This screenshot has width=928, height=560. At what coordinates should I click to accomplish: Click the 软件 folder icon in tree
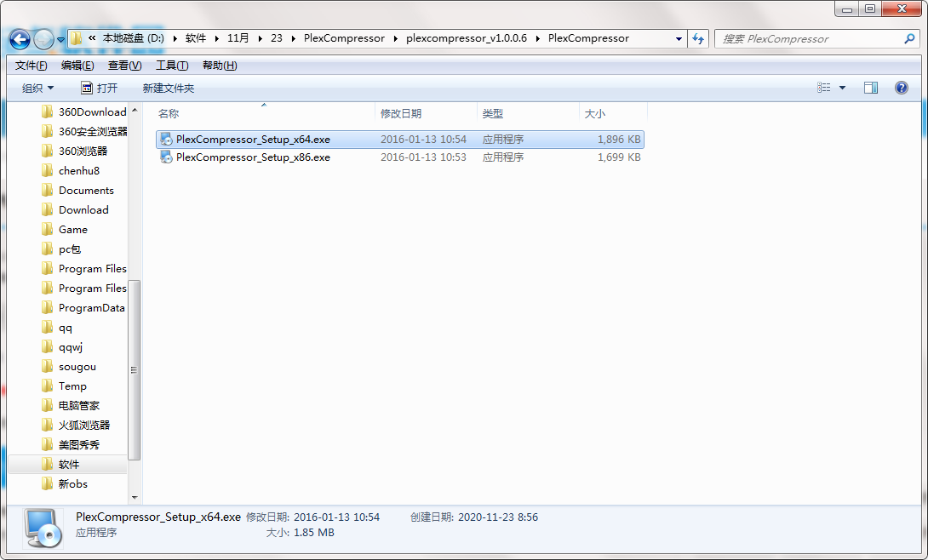[x=48, y=464]
